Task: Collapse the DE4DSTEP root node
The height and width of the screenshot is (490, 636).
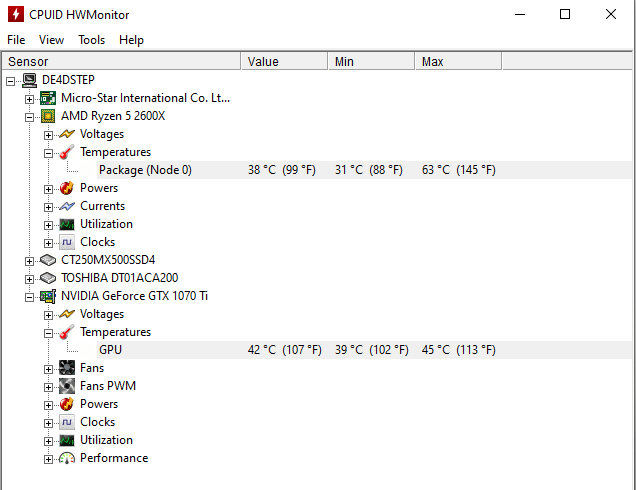Action: (11, 82)
